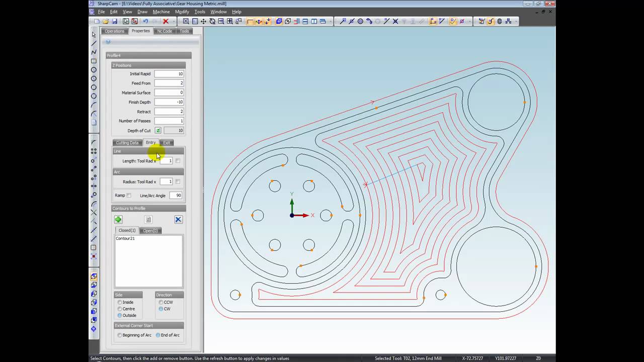Toggle checkbox beside Radius: Tool Rad x
The height and width of the screenshot is (362, 644).
178,182
